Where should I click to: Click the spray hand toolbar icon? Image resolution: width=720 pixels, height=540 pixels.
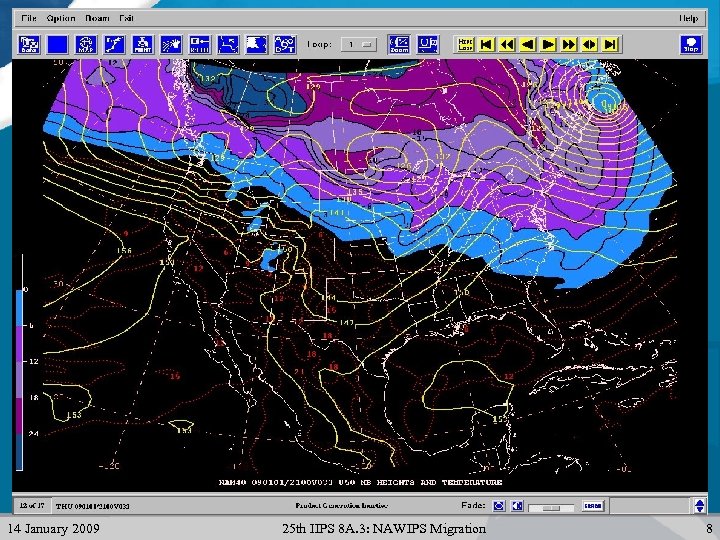[171, 45]
